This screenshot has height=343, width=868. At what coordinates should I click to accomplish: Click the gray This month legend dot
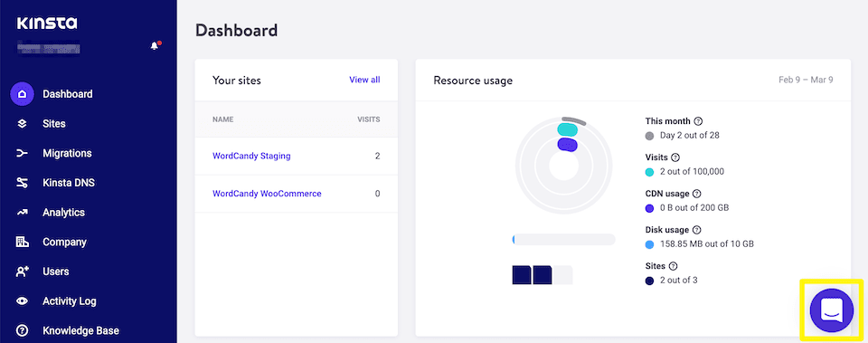(x=650, y=136)
